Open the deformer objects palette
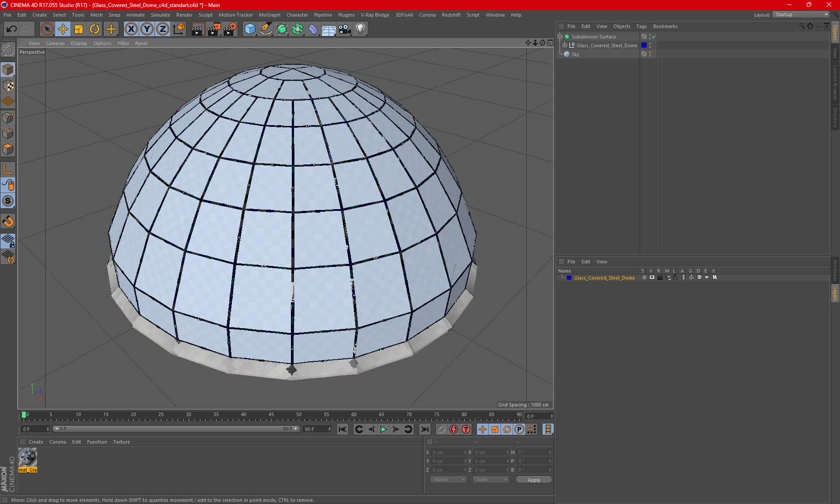This screenshot has width=840, height=504. click(x=313, y=29)
